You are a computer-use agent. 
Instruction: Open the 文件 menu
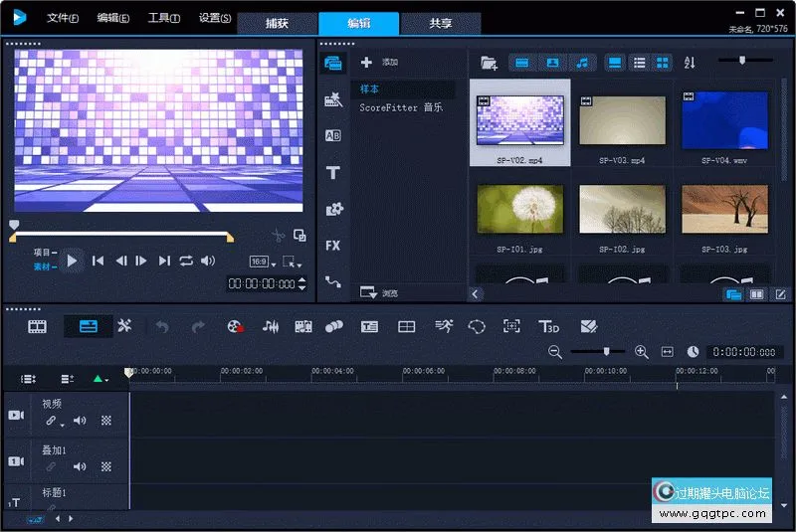pyautogui.click(x=63, y=18)
